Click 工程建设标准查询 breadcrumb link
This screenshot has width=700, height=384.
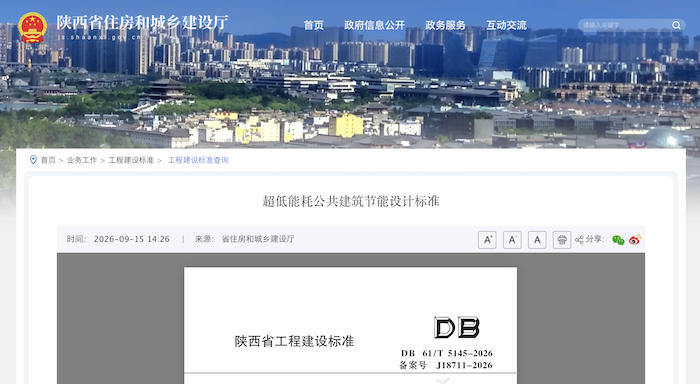pos(198,160)
